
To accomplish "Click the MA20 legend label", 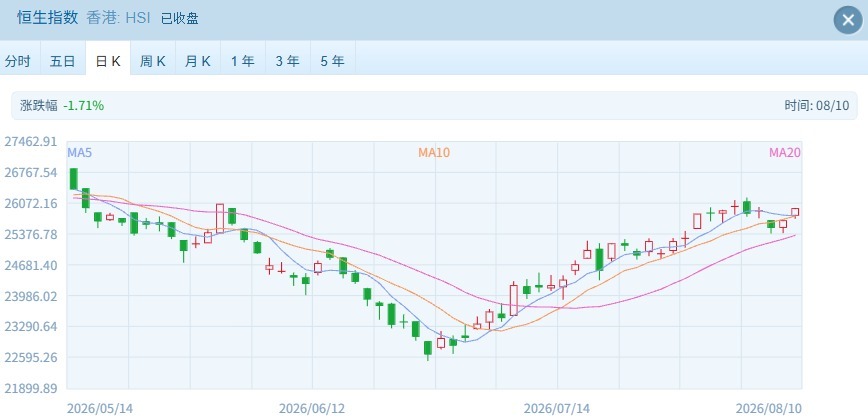I will 784,152.
